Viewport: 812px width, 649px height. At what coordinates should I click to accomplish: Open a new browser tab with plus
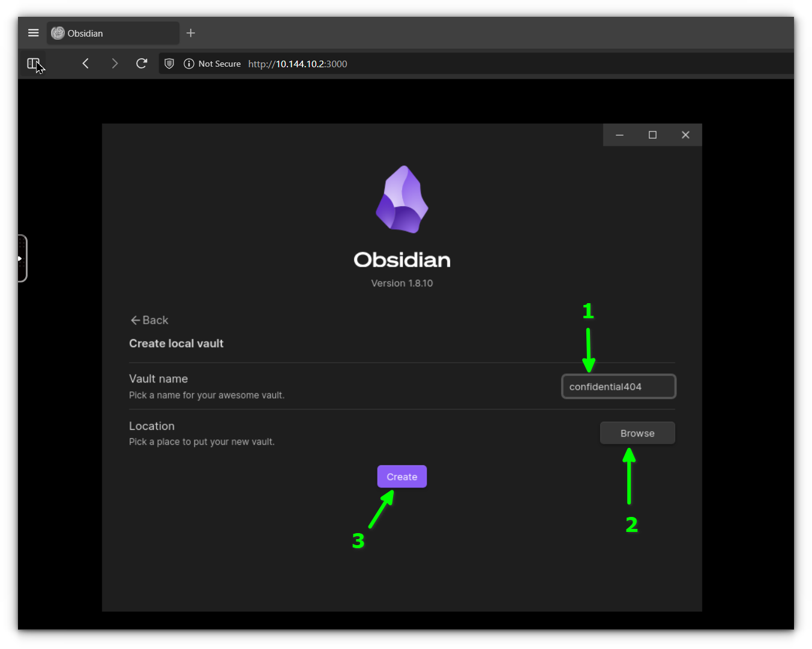coord(191,33)
